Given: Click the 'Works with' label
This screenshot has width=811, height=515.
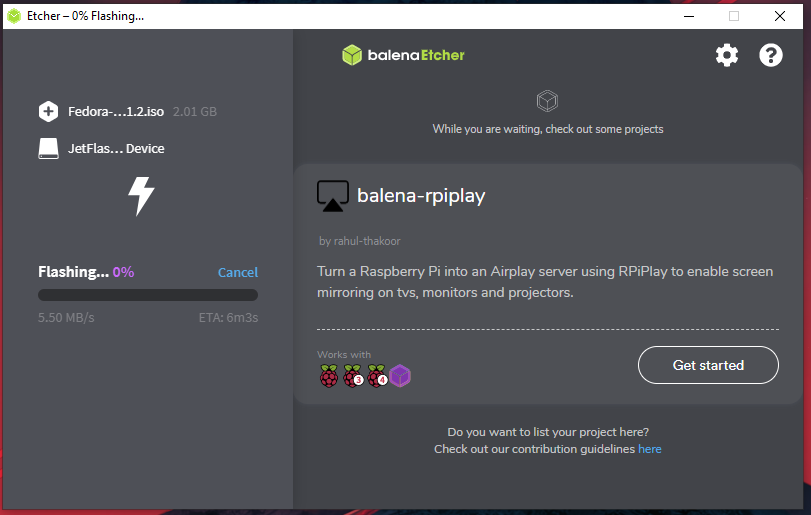Looking at the screenshot, I should tap(344, 355).
